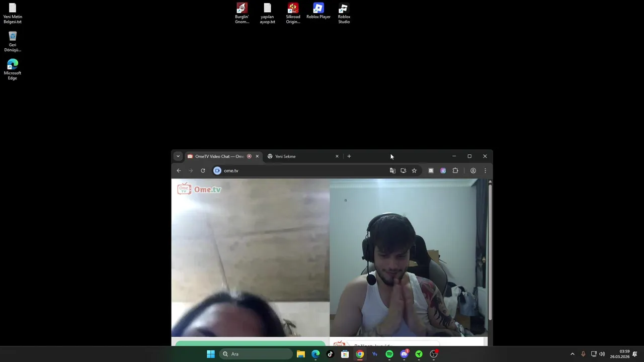Go forward in Chrome browser

pos(191,170)
